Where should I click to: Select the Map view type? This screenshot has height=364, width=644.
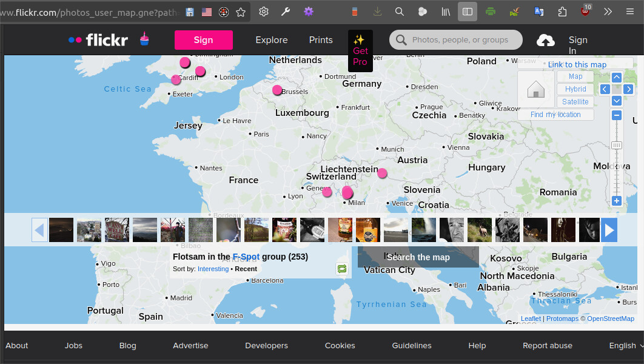point(575,76)
